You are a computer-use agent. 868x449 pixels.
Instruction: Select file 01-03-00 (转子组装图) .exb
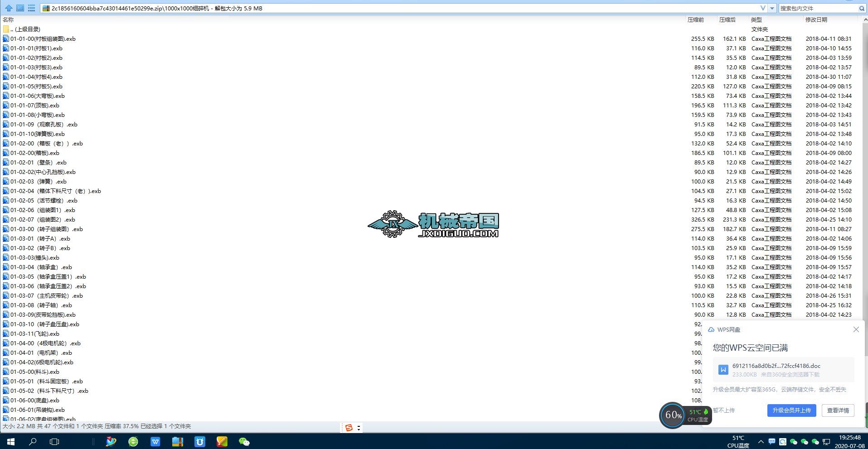coord(47,229)
